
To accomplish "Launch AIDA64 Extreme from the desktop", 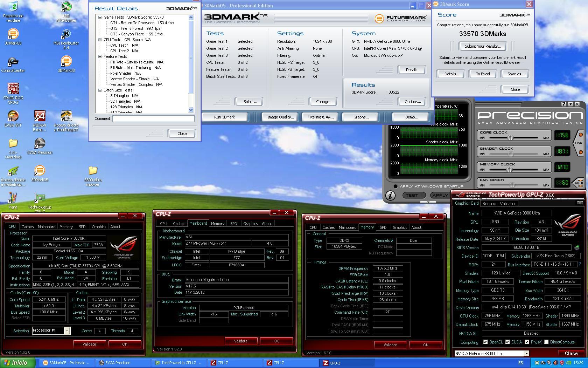I will pyautogui.click(x=40, y=116).
